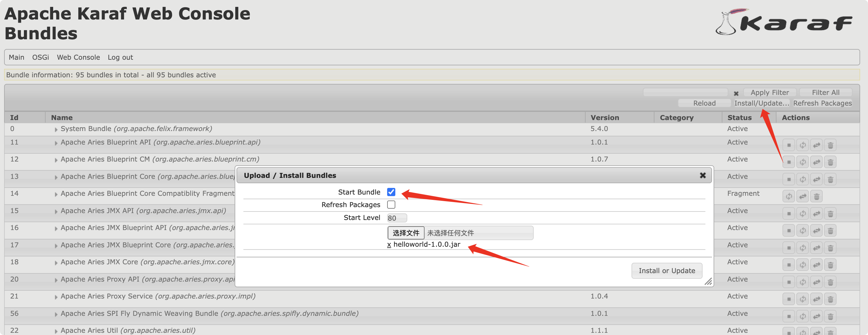Uncheck the Start Bundle checkbox
The height and width of the screenshot is (335, 868).
coord(391,192)
